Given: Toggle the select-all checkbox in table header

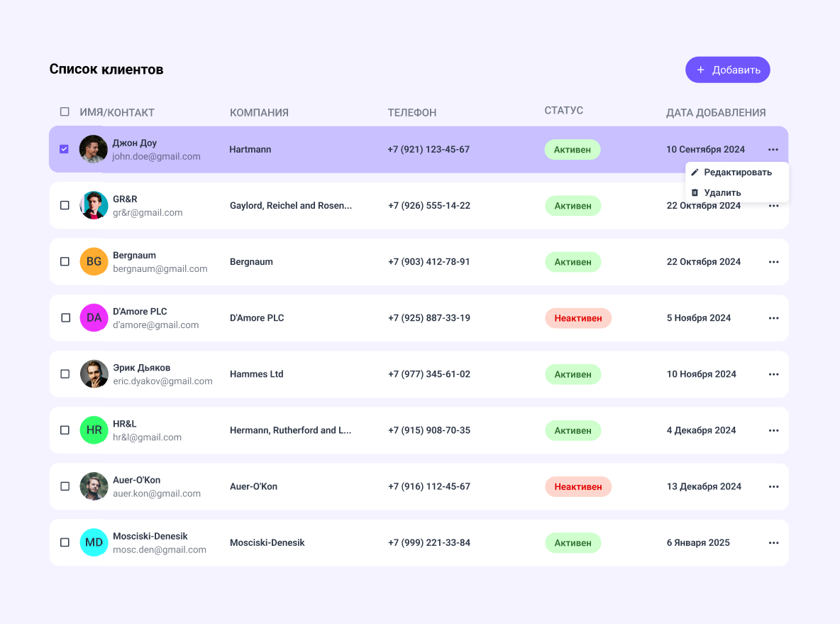Looking at the screenshot, I should coord(65,111).
